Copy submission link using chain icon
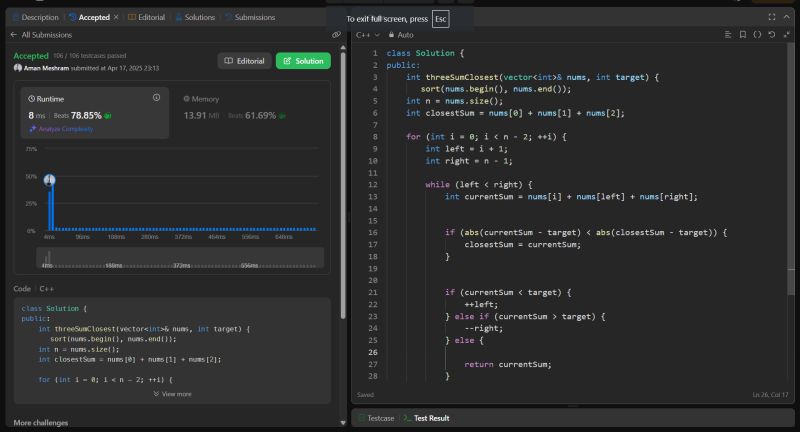 pos(336,35)
